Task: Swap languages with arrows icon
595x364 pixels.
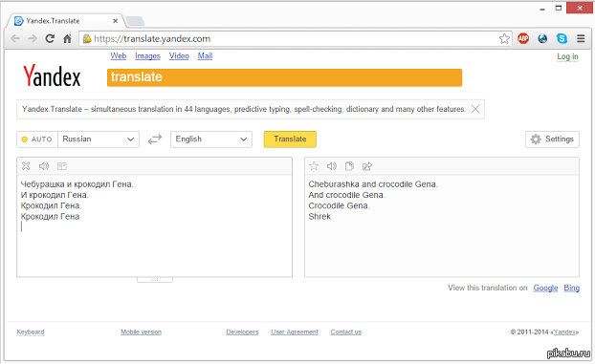Action: coord(155,139)
